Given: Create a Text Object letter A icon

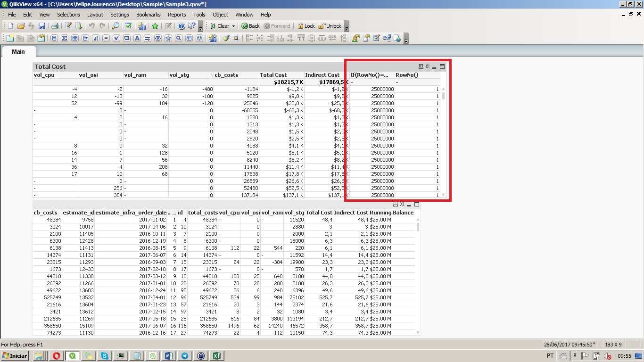Looking at the screenshot, I should pyautogui.click(x=137, y=38).
